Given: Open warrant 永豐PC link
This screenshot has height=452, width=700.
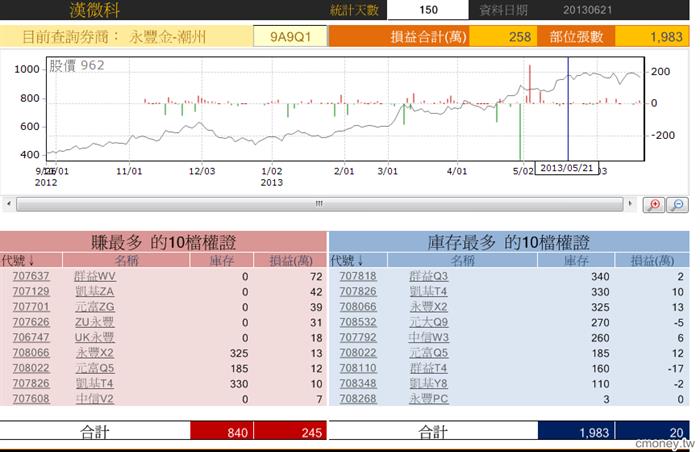Looking at the screenshot, I should click(429, 399).
